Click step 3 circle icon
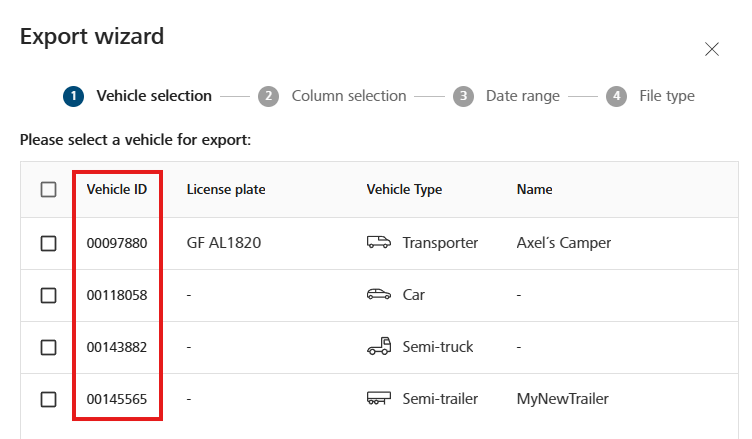Image resolution: width=752 pixels, height=439 pixels. [463, 96]
